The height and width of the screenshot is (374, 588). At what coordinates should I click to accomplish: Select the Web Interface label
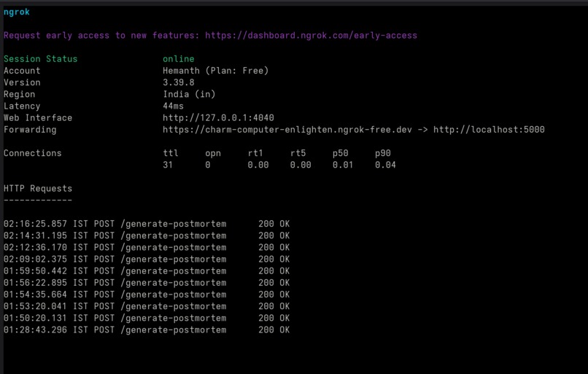(x=38, y=117)
